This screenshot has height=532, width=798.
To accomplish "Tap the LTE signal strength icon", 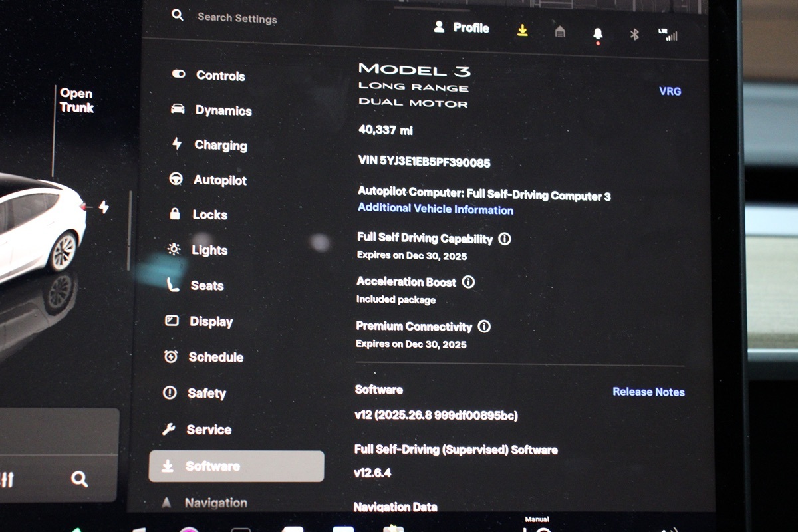I will [668, 35].
